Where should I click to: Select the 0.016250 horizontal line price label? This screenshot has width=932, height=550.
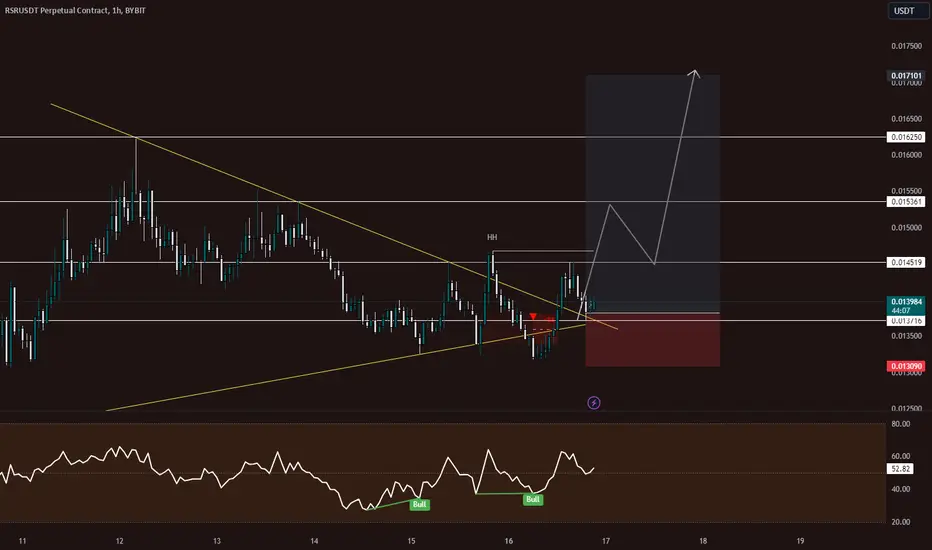click(906, 137)
